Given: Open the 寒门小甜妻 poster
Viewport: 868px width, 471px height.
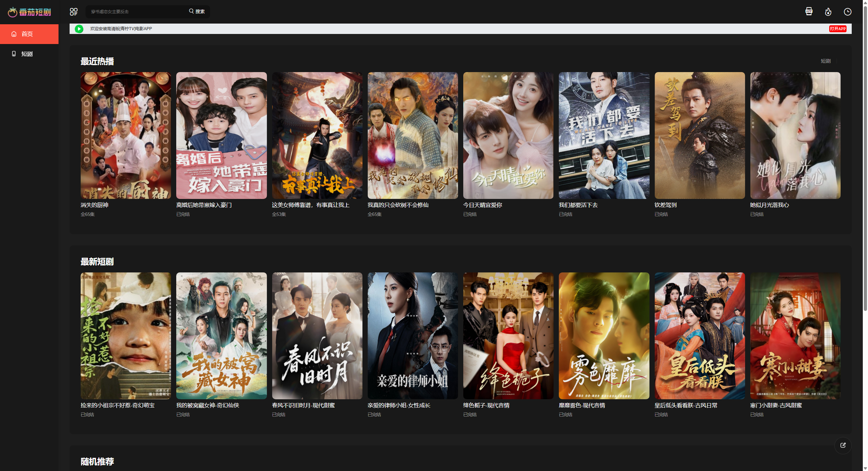Looking at the screenshot, I should [x=795, y=335].
